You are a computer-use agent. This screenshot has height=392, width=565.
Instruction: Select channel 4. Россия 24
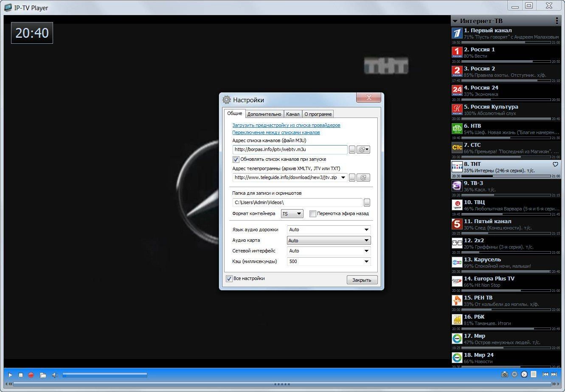click(506, 93)
